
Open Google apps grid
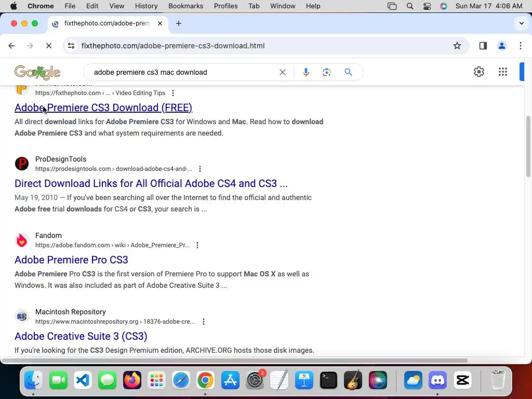point(502,72)
